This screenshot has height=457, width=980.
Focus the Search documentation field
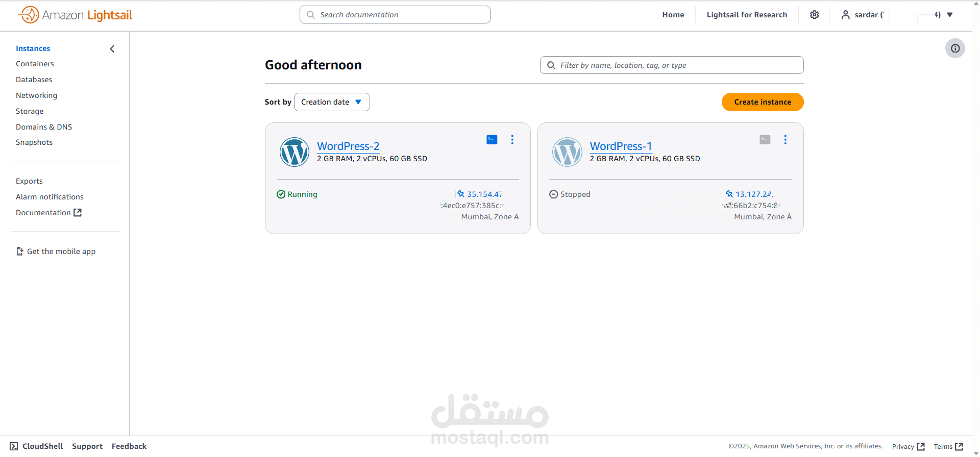[395, 15]
